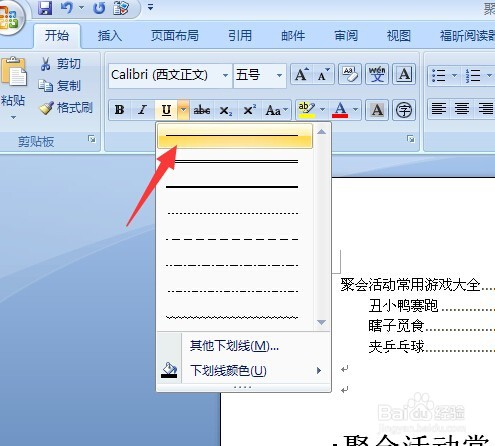Image resolution: width=495 pixels, height=446 pixels.
Task: Toggle Strikethrough abc formatting
Action: coord(202,110)
